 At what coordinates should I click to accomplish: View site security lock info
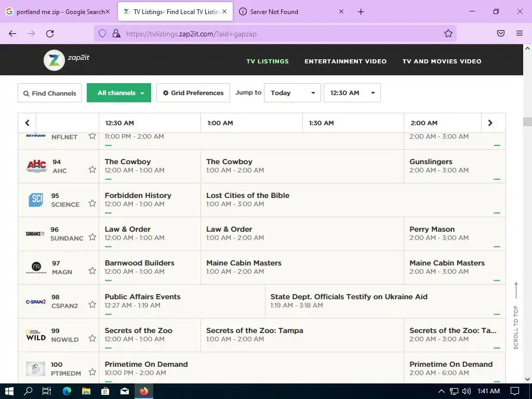116,33
